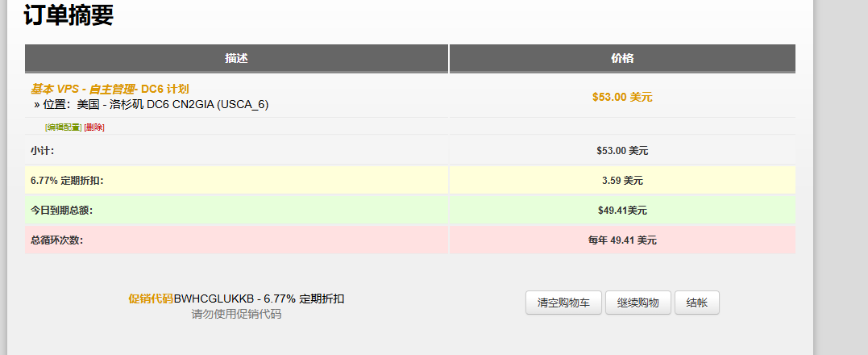Image resolution: width=868 pixels, height=355 pixels.
Task: Click the 清空购物车 button
Action: pyautogui.click(x=563, y=303)
